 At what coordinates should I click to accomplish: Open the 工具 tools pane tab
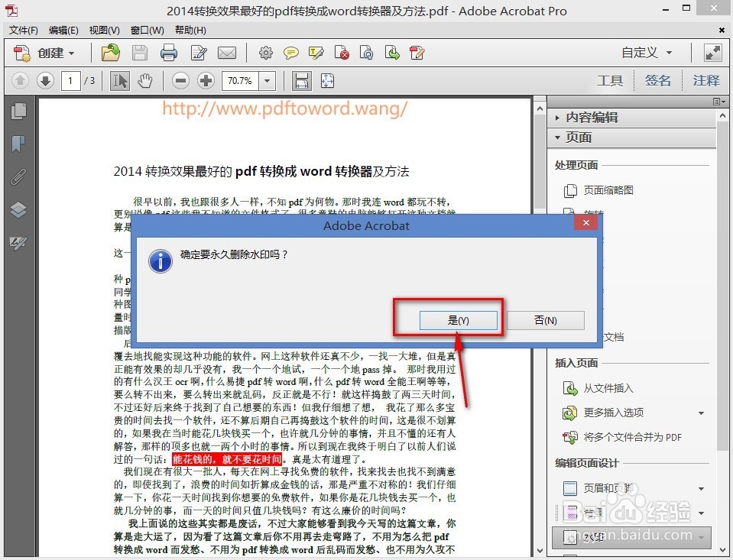[610, 81]
